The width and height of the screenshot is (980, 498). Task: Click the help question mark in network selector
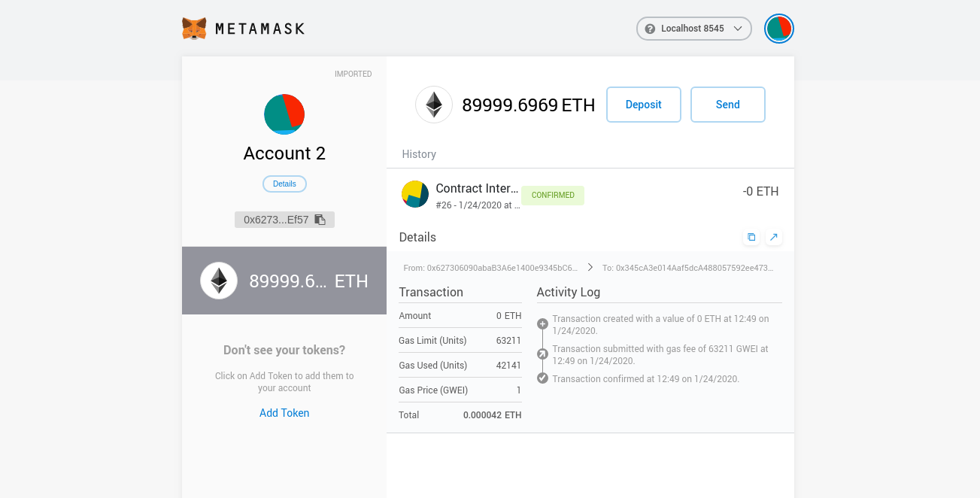coord(649,28)
